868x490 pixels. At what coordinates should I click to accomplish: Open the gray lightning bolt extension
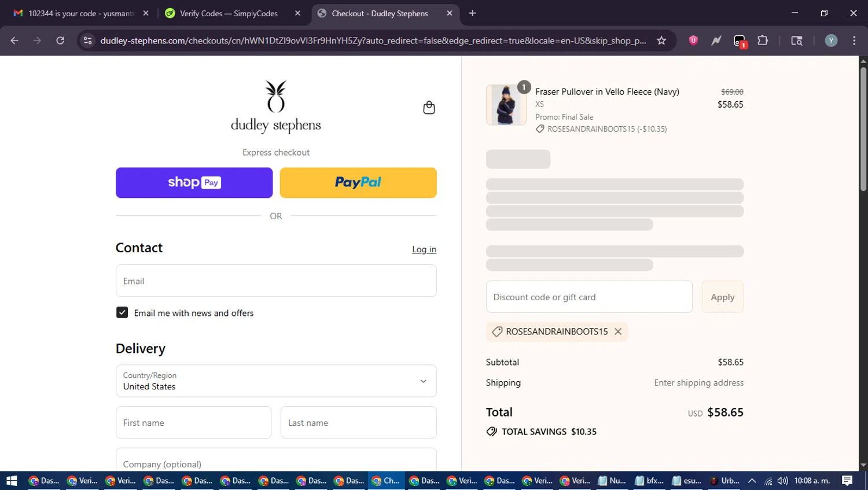716,40
